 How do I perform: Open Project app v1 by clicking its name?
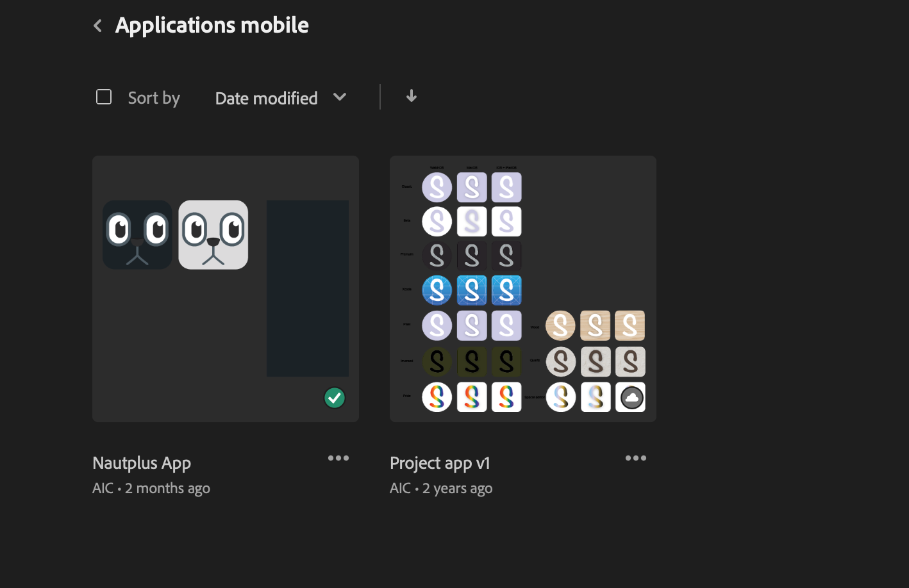click(x=440, y=462)
